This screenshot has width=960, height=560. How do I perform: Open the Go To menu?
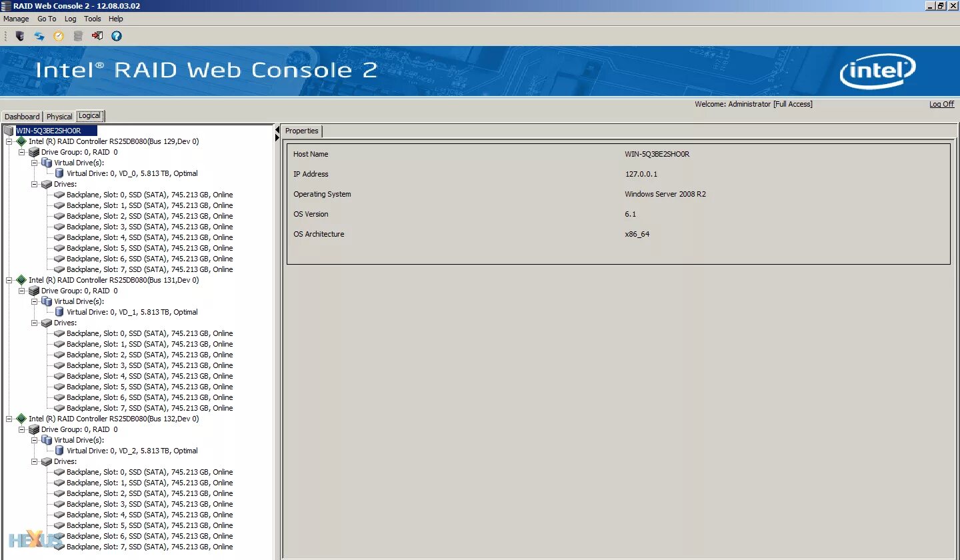click(x=47, y=19)
